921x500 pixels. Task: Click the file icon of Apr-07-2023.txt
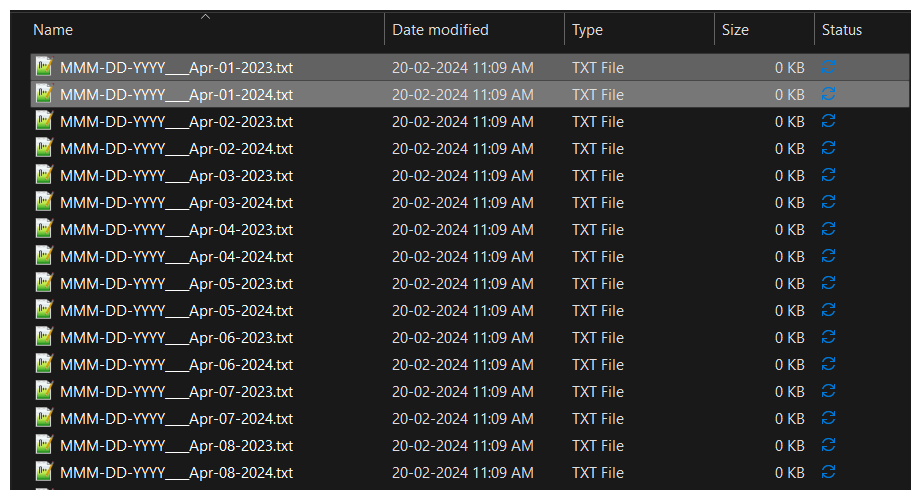point(44,391)
